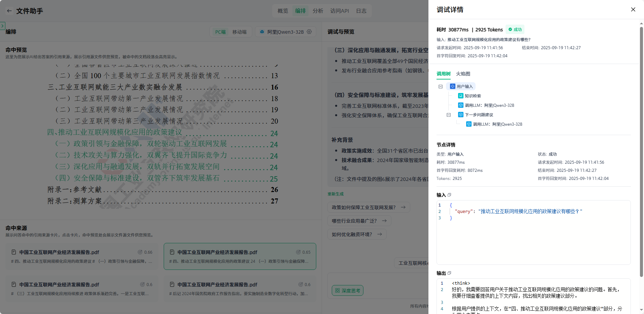Click 重新生成 to regenerate the answer
Image resolution: width=644 pixels, height=314 pixels.
pos(335,194)
